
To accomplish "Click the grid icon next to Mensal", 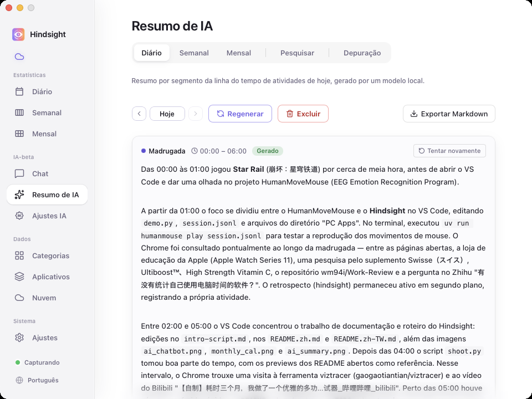I will 19,134.
